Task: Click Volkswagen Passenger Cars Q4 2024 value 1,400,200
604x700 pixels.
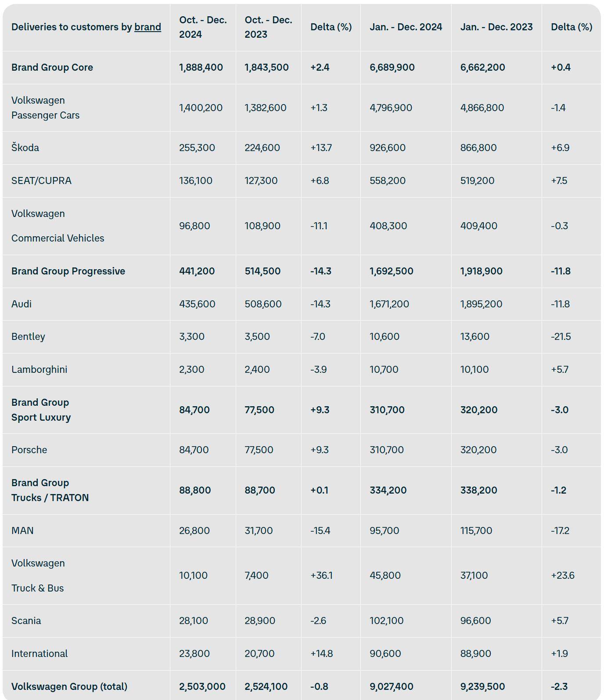Action: [201, 108]
